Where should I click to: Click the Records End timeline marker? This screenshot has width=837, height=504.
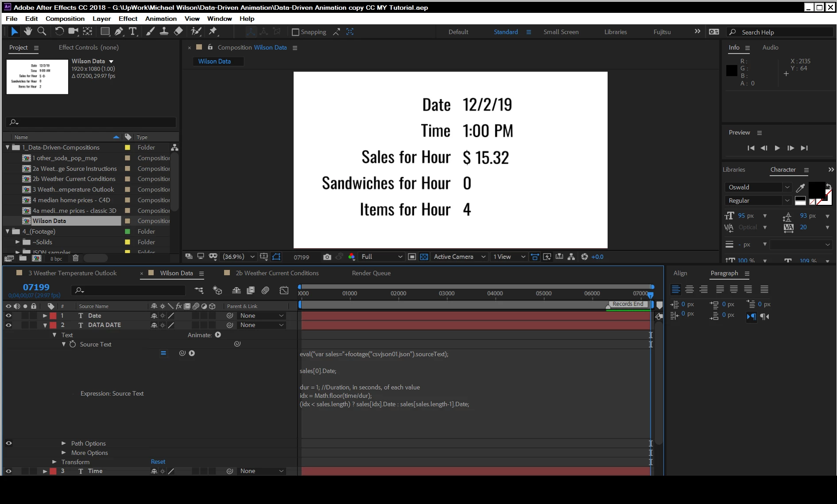coord(628,304)
